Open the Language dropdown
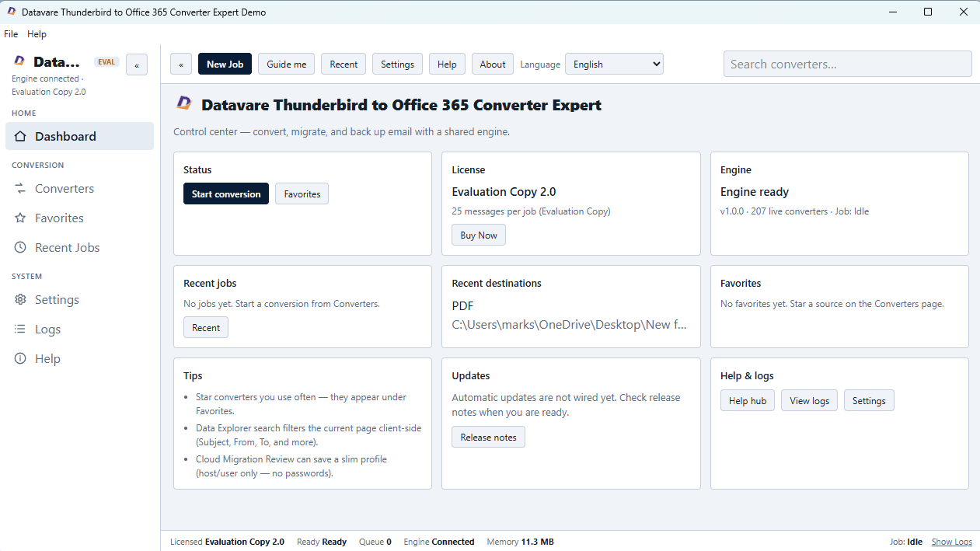Image resolution: width=980 pixels, height=551 pixels. pos(614,65)
